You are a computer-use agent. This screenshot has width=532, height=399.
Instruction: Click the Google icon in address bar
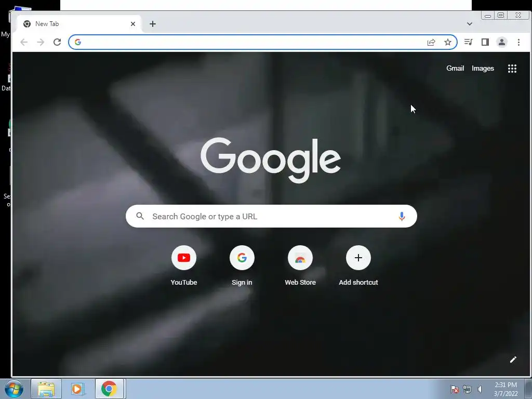click(78, 42)
